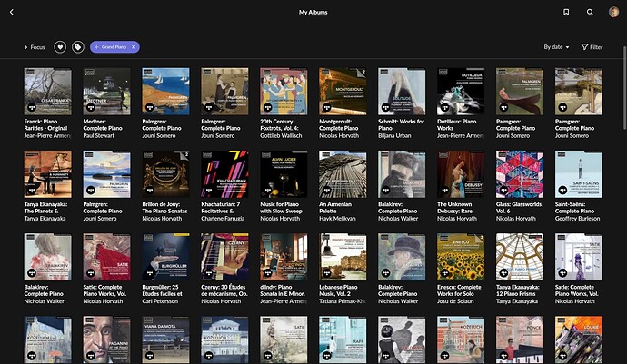Click title 'Franck: Piano Rarities - Original'
The height and width of the screenshot is (364, 627).
coord(45,124)
